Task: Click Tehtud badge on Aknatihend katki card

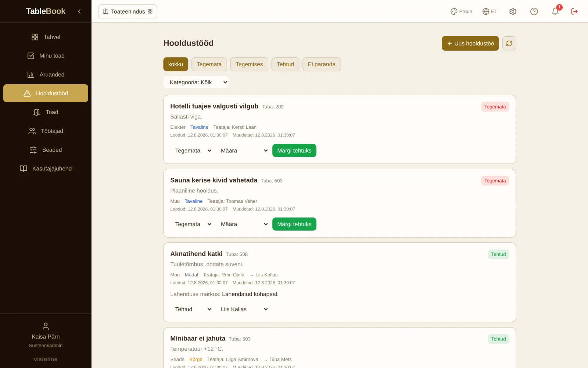Action: click(x=498, y=254)
